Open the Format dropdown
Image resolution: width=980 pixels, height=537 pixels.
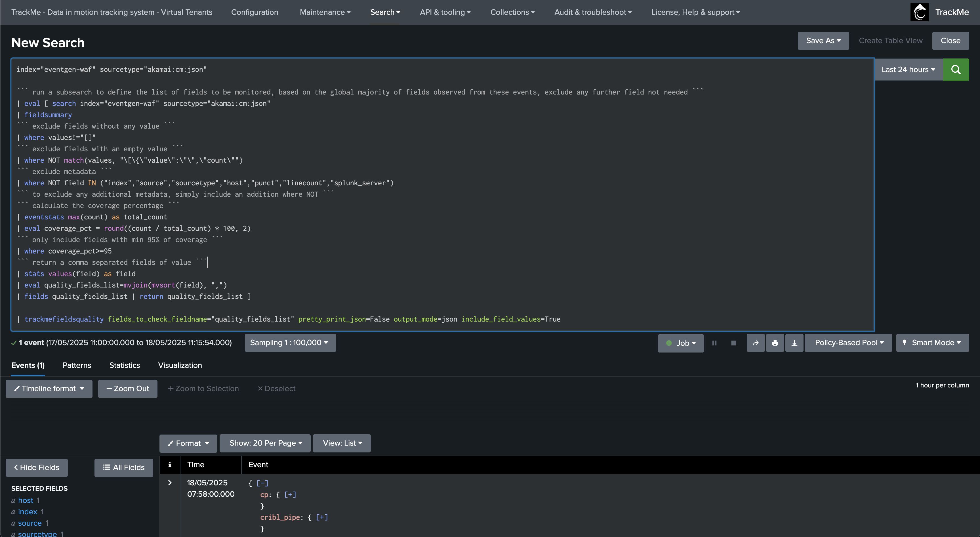[x=188, y=443]
